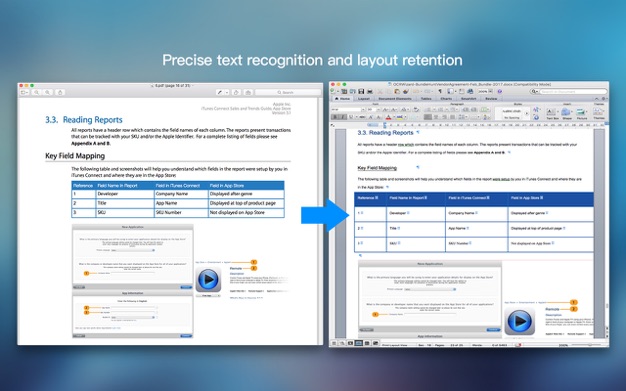Image resolution: width=626 pixels, height=391 pixels.
Task: Share the PDF from Preview toolbar
Action: coord(60,92)
